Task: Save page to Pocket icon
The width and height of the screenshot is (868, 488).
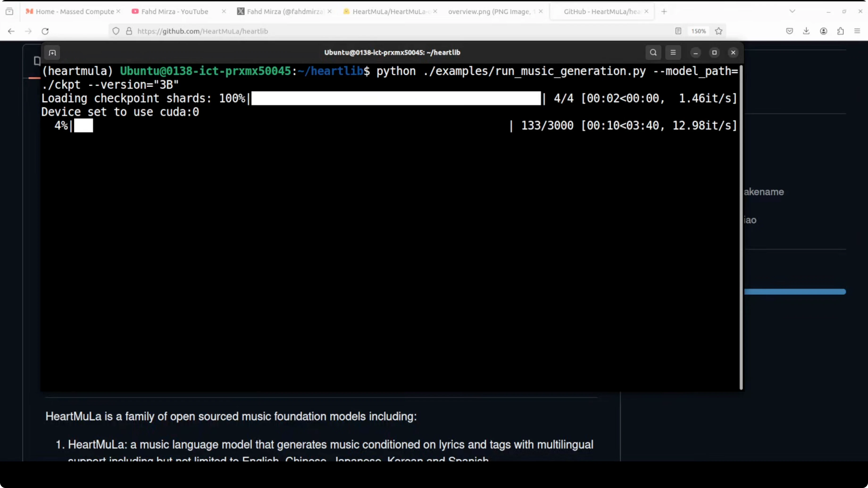Action: point(789,31)
